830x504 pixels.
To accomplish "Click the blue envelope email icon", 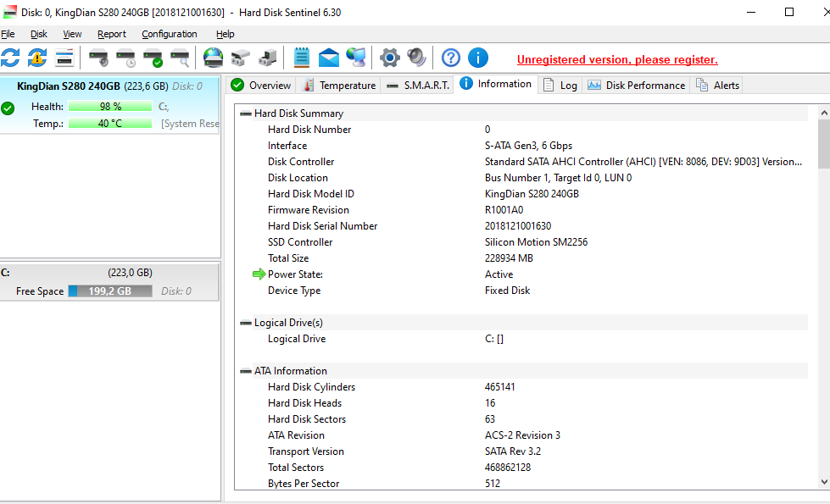I will pos(329,58).
